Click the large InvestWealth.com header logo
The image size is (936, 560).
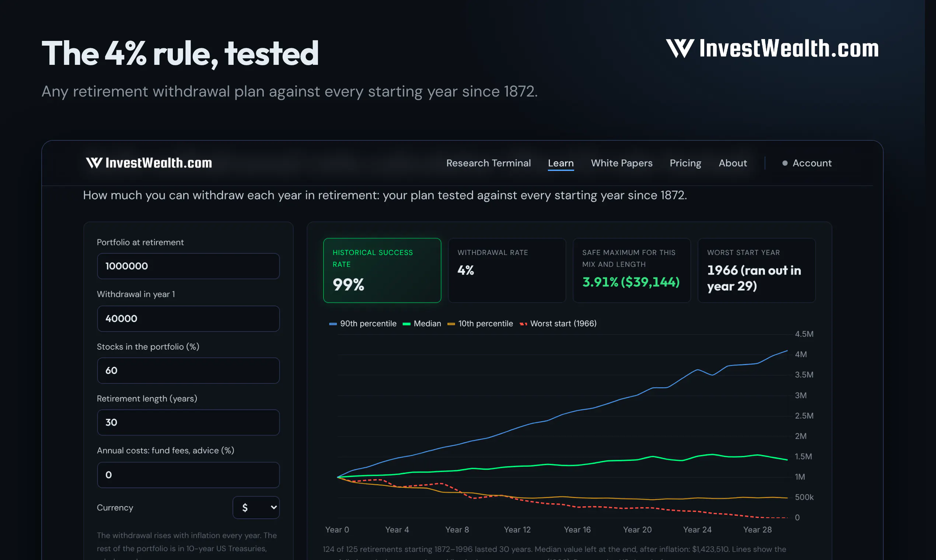tap(772, 49)
